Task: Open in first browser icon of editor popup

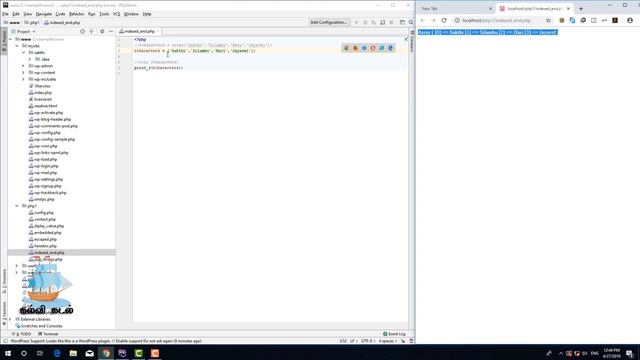Action: 346,48
